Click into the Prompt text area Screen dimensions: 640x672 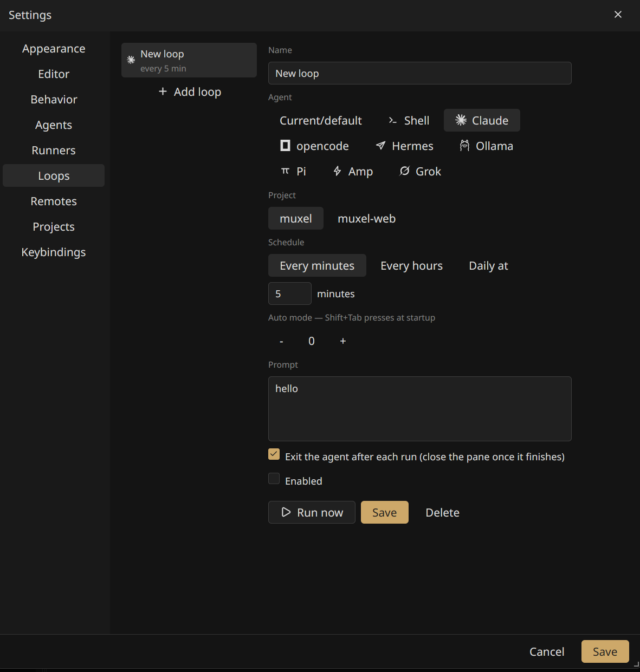420,409
